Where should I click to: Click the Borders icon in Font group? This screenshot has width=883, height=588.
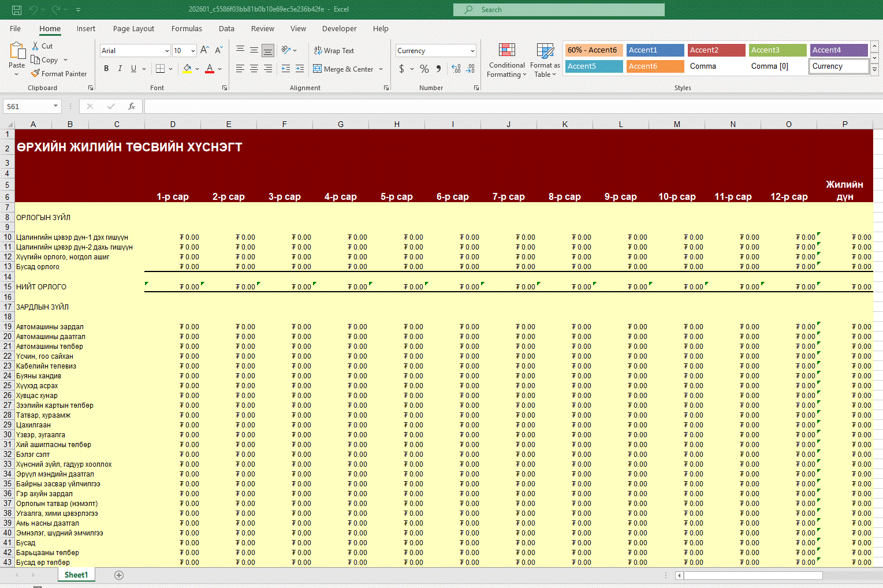point(161,69)
